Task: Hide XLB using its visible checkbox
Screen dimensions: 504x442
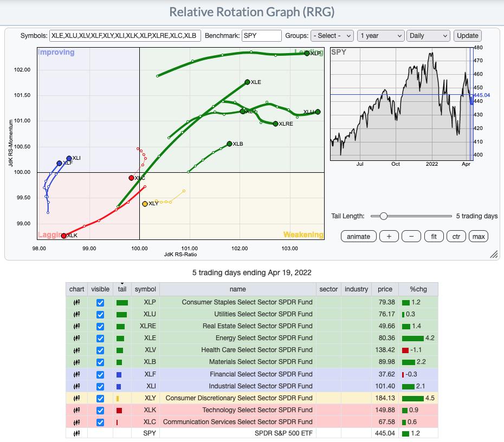Action: coord(100,362)
